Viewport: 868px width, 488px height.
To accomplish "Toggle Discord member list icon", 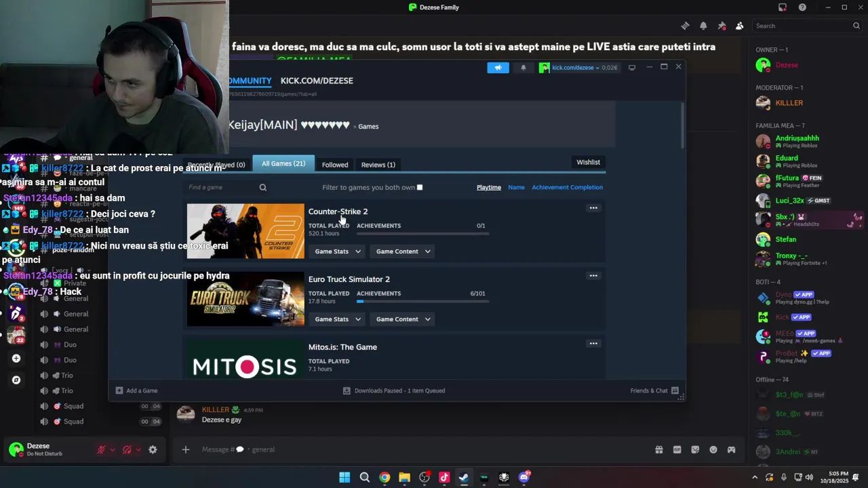I will 740,26.
